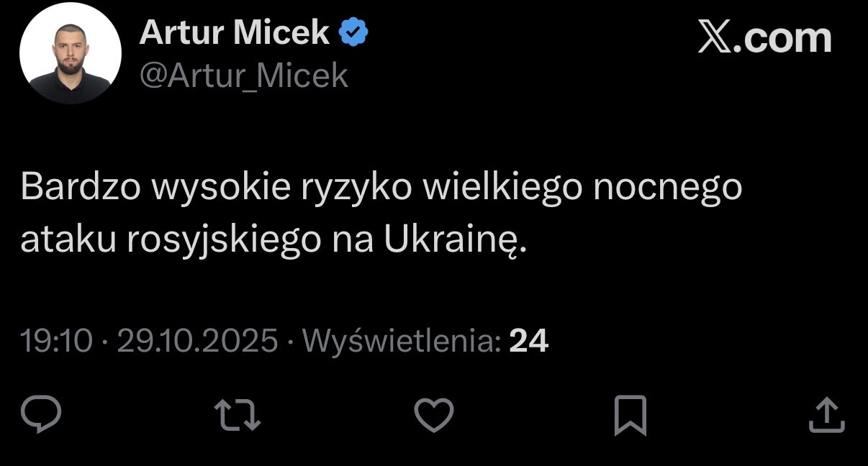Click the view count number 24
868x466 pixels.
click(x=529, y=341)
